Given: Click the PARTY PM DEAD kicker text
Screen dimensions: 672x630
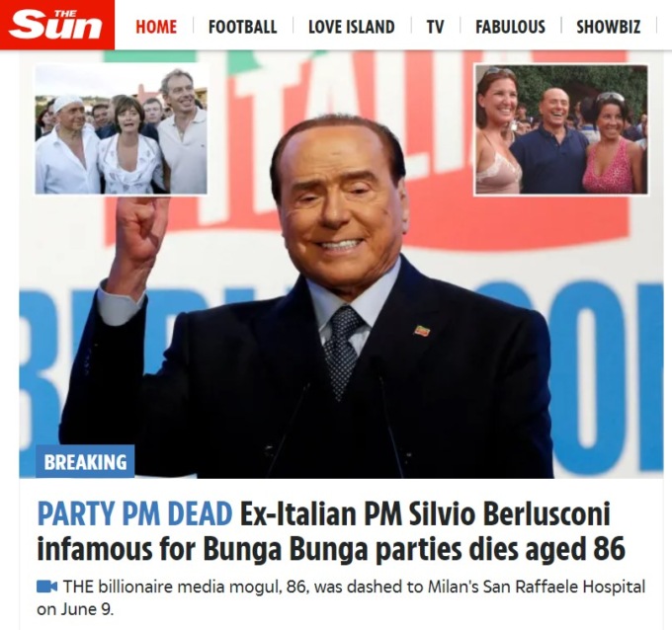Looking at the screenshot, I should (134, 514).
